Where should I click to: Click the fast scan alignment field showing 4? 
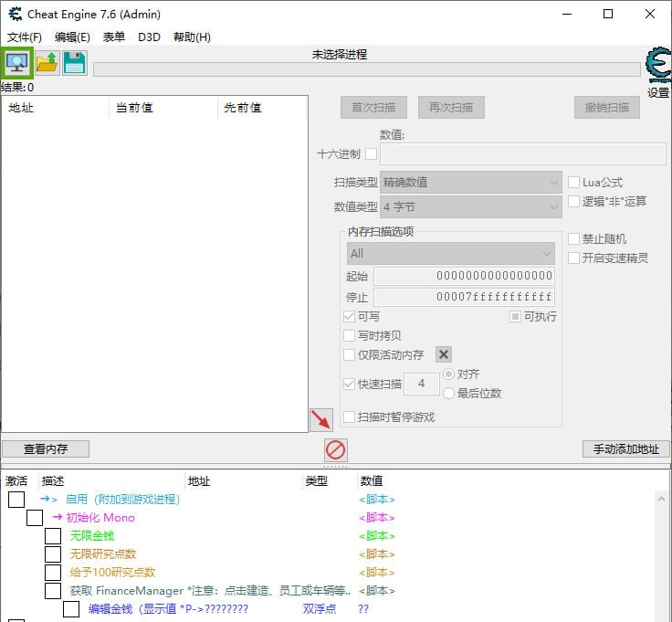(422, 384)
